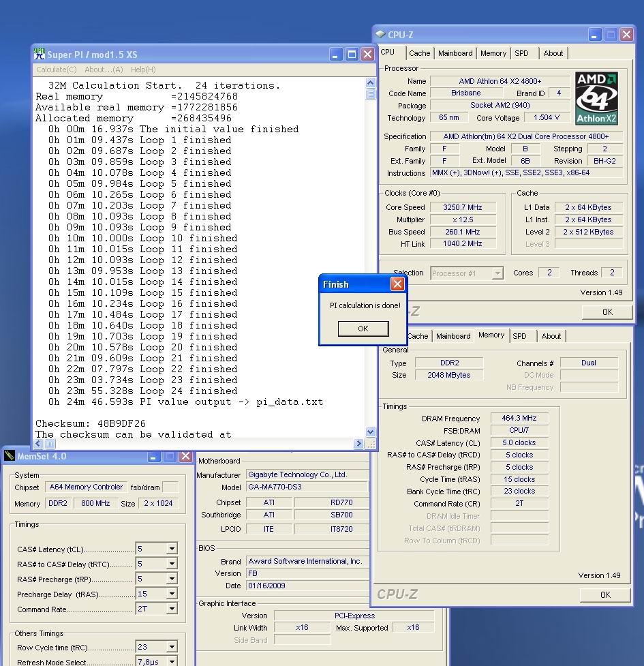The height and width of the screenshot is (666, 644).
Task: Click the Link Width value x16
Action: 302,627
